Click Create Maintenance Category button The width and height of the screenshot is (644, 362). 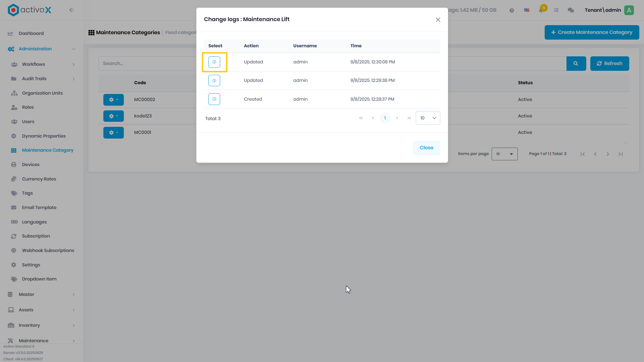tap(592, 33)
